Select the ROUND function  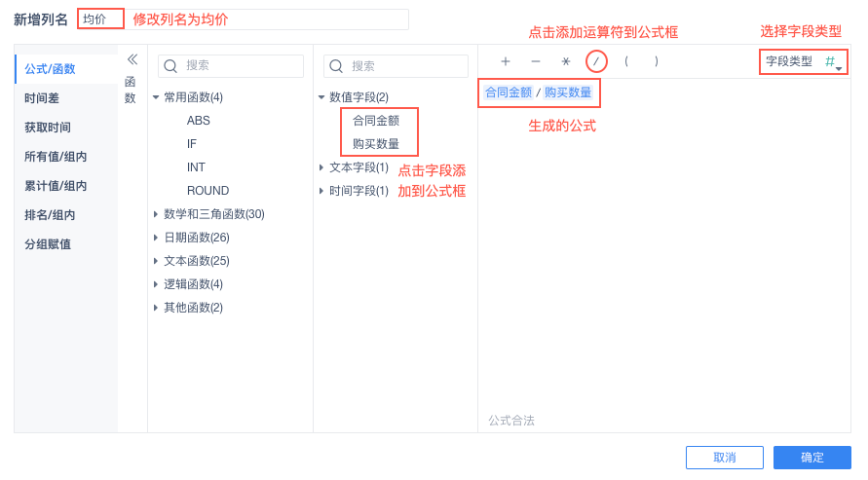click(x=208, y=191)
